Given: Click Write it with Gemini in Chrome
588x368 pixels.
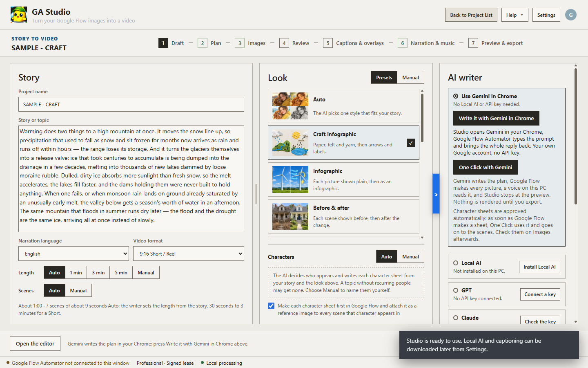Looking at the screenshot, I should click(496, 118).
